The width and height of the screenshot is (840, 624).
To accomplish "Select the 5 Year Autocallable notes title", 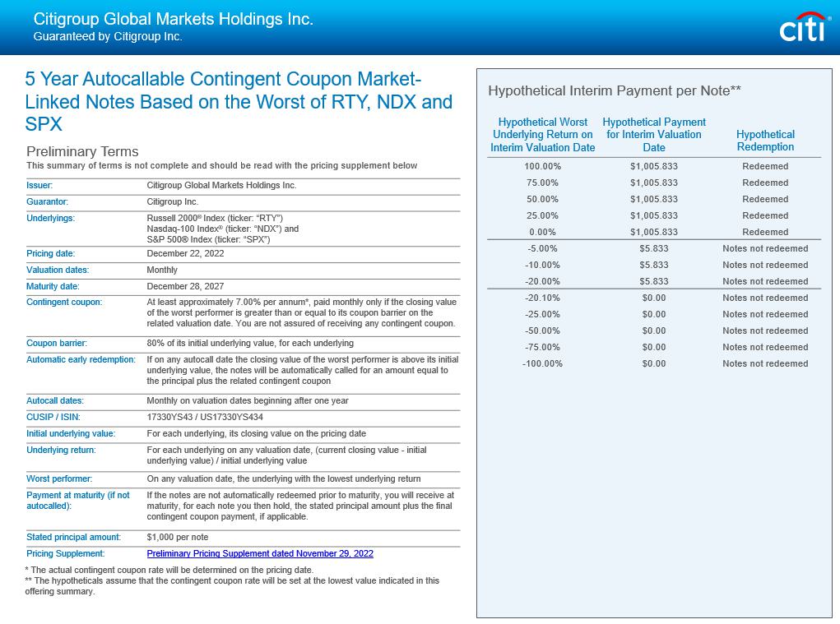I will click(x=239, y=102).
